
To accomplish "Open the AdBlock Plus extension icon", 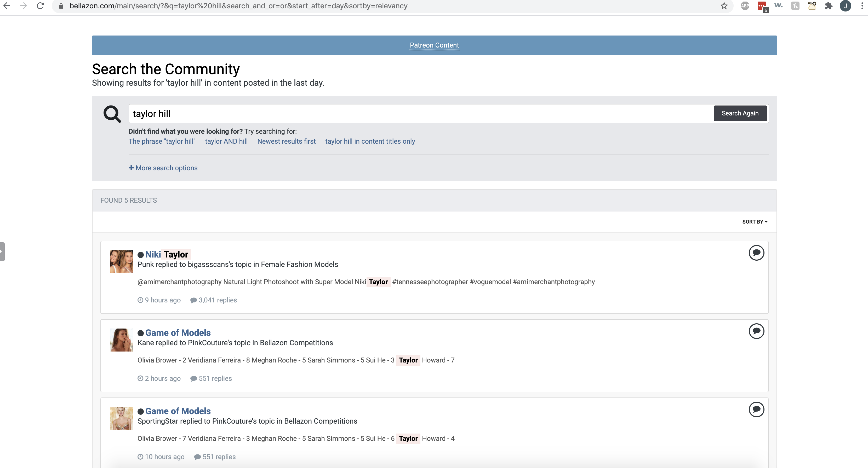I will click(x=745, y=6).
